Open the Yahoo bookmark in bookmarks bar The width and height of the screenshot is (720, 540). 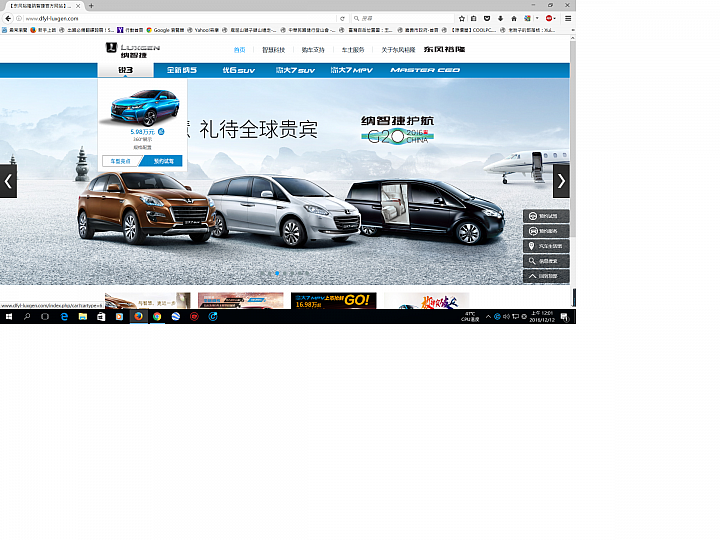[x=203, y=30]
